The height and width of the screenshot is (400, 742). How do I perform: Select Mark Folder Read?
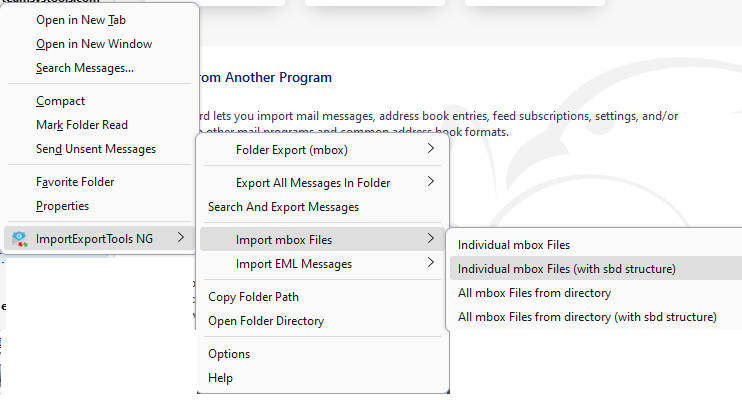pos(82,125)
